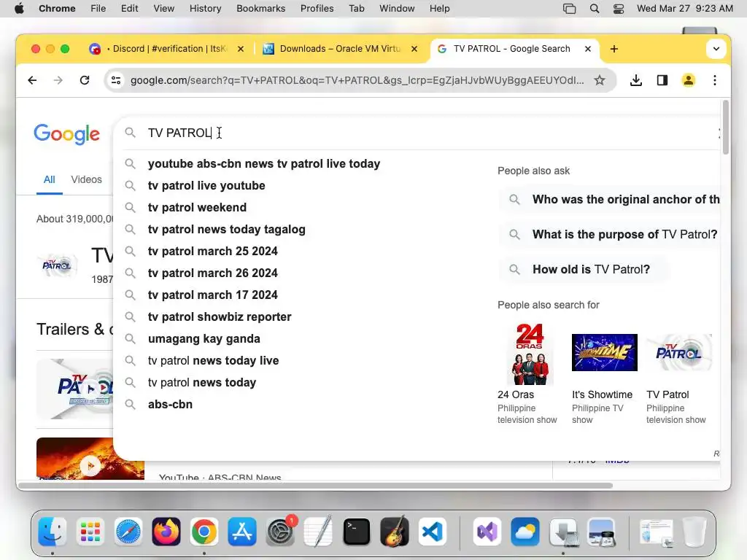747x560 pixels.
Task: Open the It's Showtime thumbnail
Action: click(604, 352)
